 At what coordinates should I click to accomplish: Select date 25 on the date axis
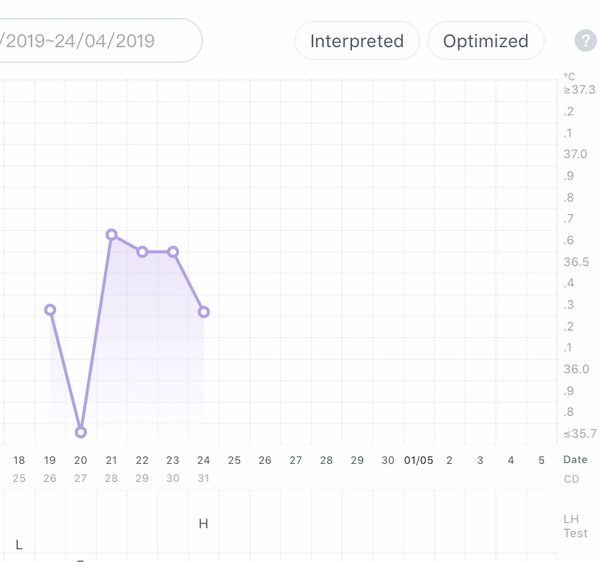pos(234,460)
